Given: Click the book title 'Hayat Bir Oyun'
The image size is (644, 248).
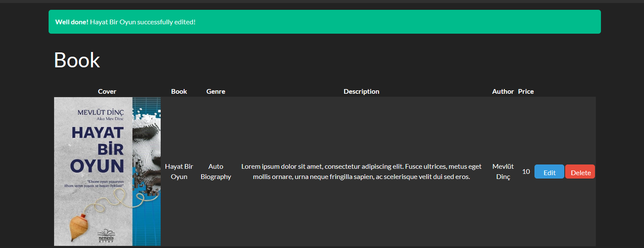Looking at the screenshot, I should click(x=179, y=171).
